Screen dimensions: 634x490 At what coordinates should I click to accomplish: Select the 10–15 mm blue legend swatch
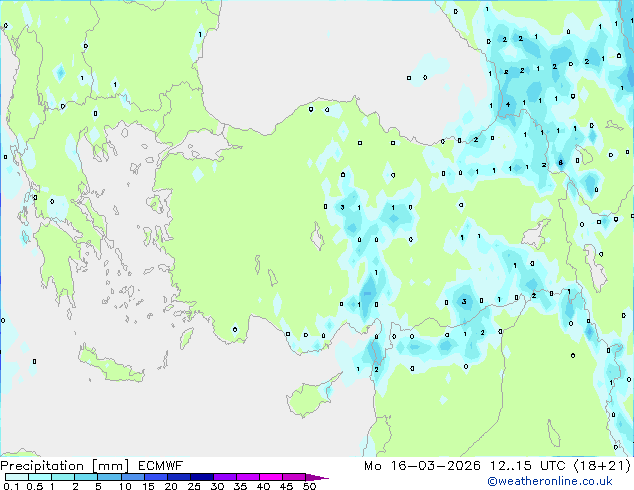click(135, 477)
